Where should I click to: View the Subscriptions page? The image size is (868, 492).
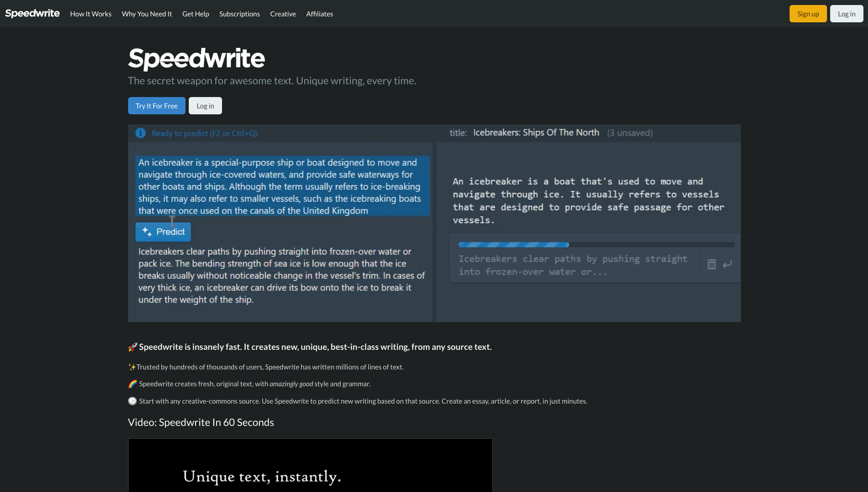pos(239,14)
